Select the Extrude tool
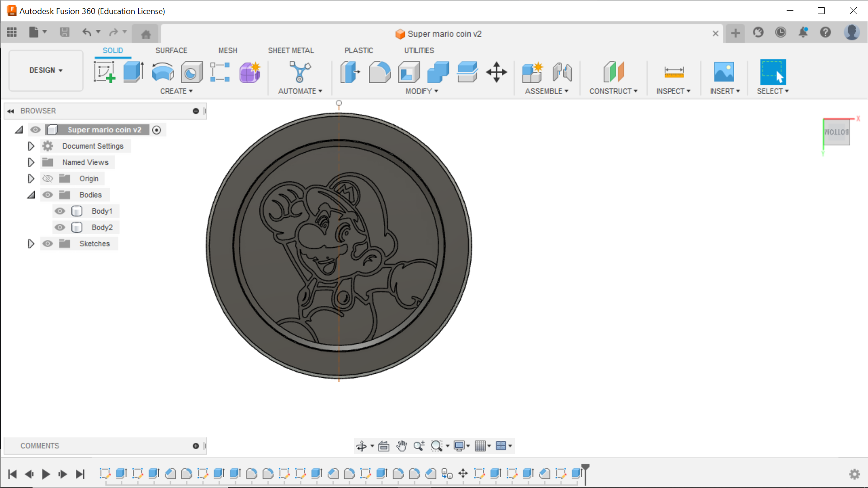868x488 pixels. pyautogui.click(x=133, y=72)
